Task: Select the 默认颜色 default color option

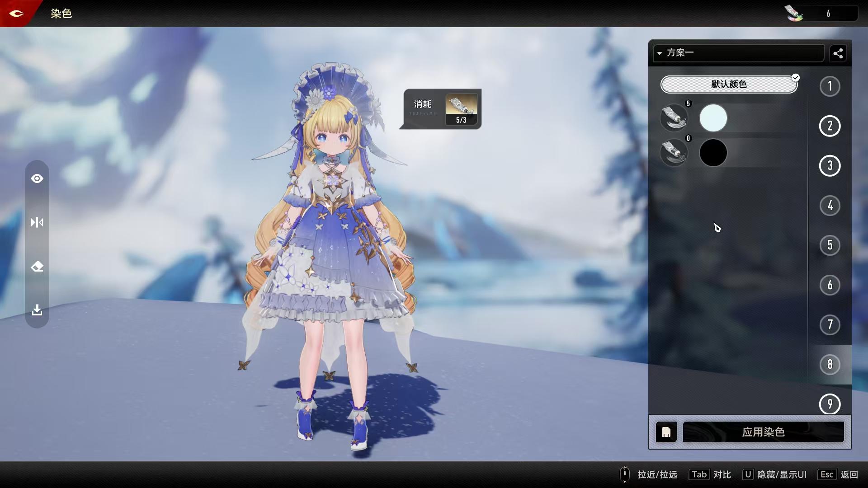Action: click(729, 84)
